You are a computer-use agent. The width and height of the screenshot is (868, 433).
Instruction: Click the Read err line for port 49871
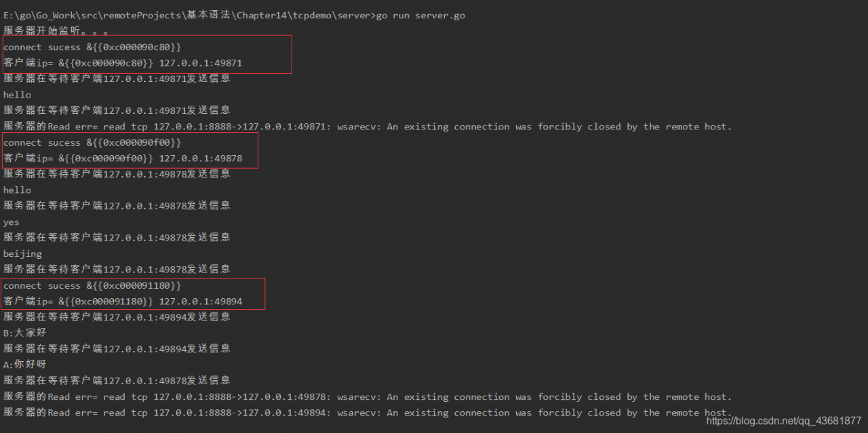click(x=368, y=127)
